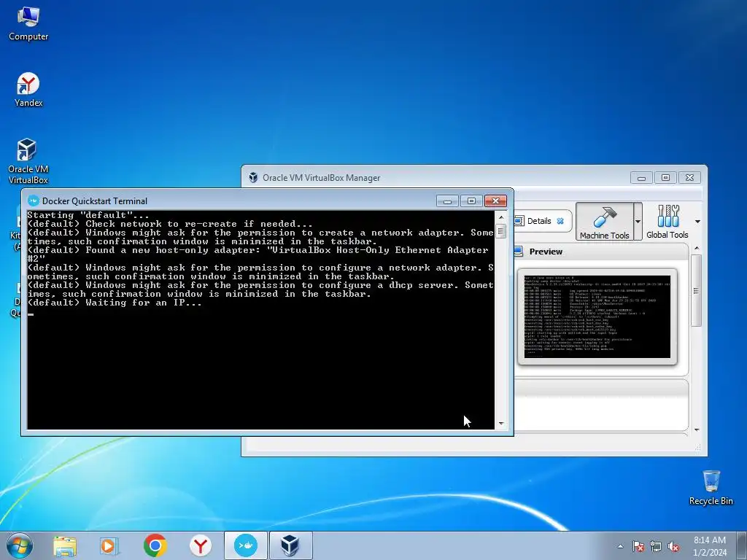Minimize the Oracle VM VirtualBox Manager window

pos(641,178)
